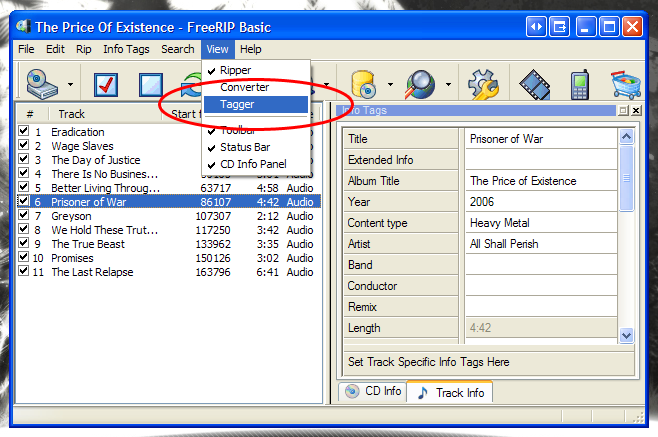Uncheck Prisoner of War checkbox
The image size is (658, 437).
(24, 201)
